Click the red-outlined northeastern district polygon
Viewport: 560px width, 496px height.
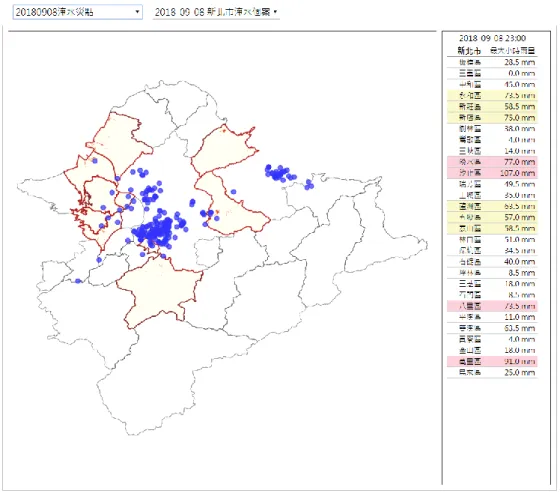click(223, 150)
